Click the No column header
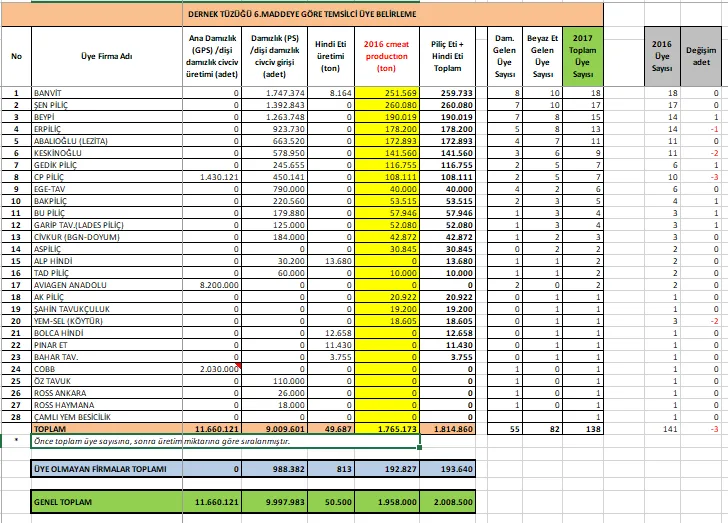 [16, 56]
